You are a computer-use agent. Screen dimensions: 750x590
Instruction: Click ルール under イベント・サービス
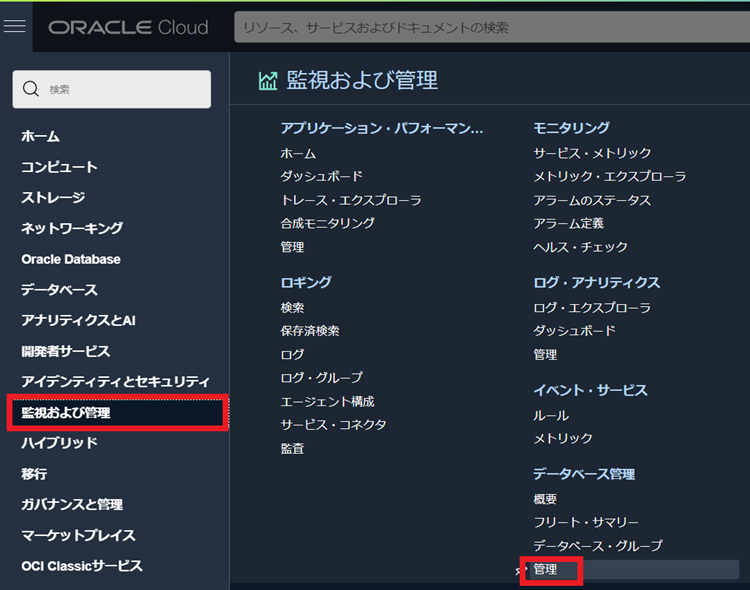(x=550, y=415)
